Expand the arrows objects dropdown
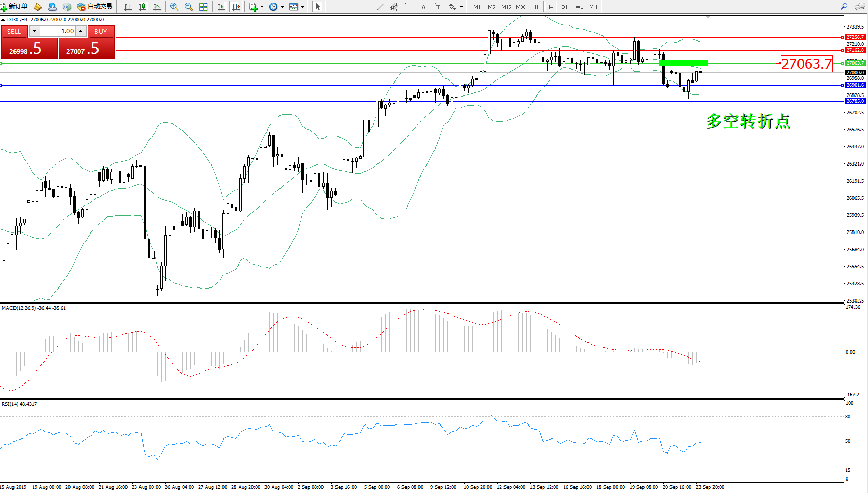 tap(461, 7)
